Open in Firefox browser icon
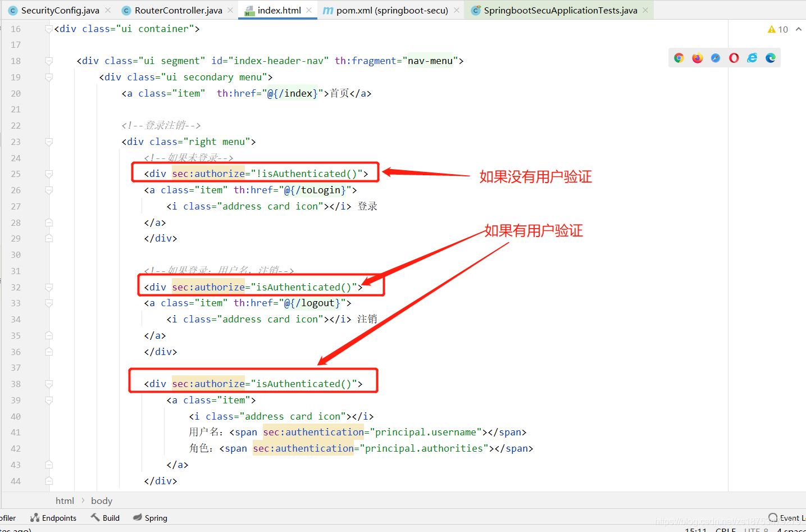This screenshot has height=532, width=806. [698, 58]
